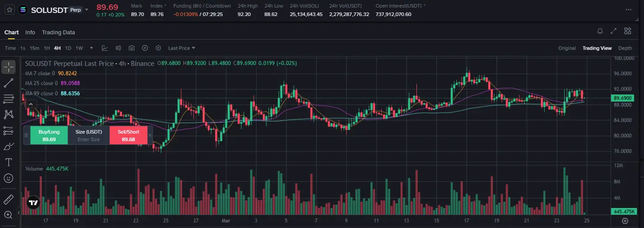Select the ruler measure tool
Image resolution: width=644 pixels, height=228 pixels.
tap(8, 199)
